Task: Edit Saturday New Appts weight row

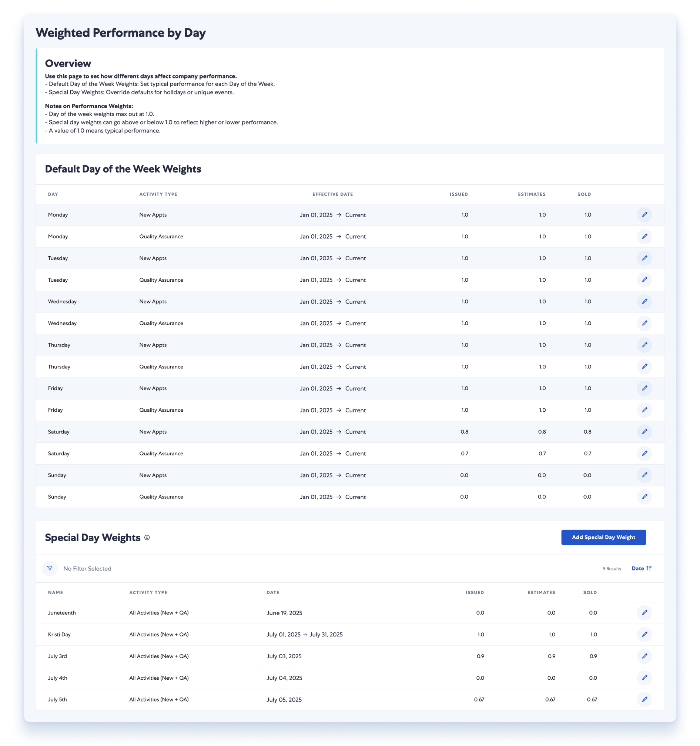Action: (x=644, y=432)
